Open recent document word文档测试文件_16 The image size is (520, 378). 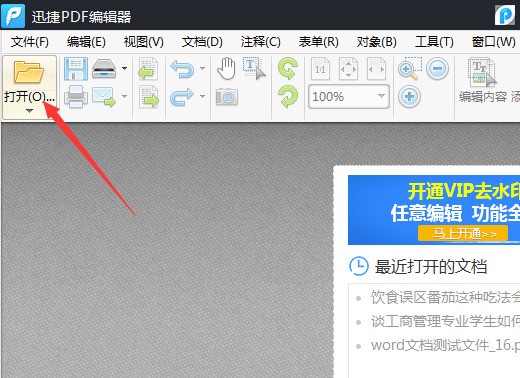[445, 345]
